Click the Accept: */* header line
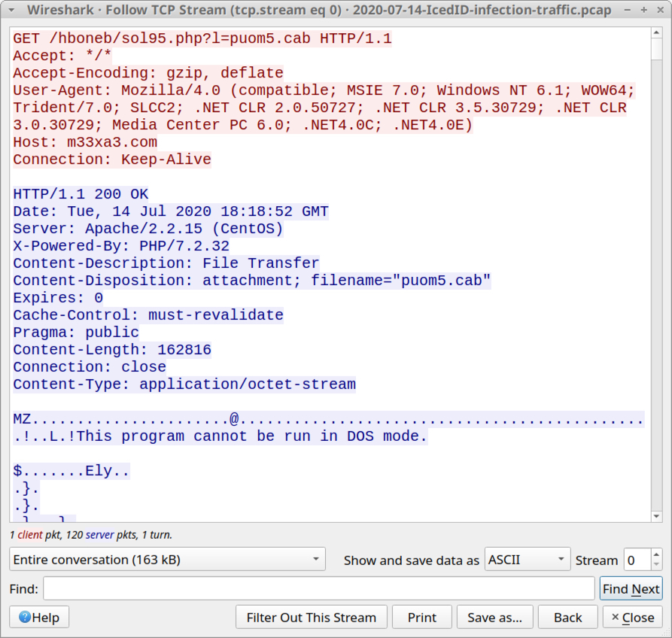Image resolution: width=672 pixels, height=638 pixels. 62,56
